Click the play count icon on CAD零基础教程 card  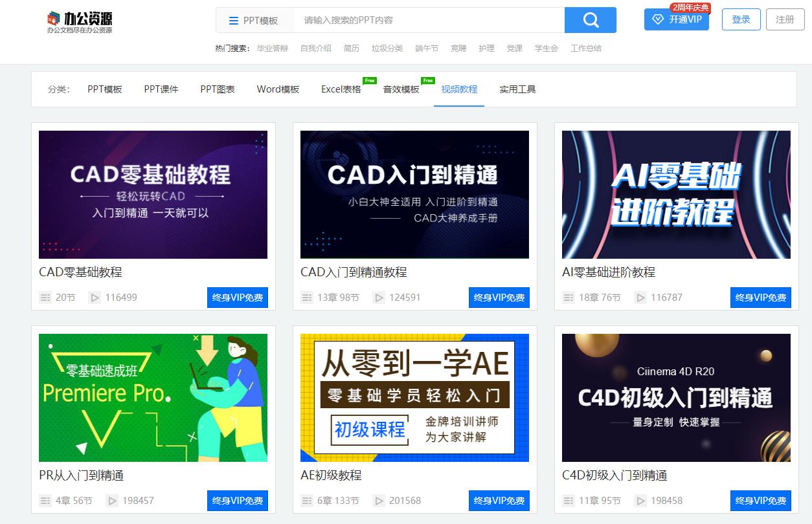click(x=93, y=298)
